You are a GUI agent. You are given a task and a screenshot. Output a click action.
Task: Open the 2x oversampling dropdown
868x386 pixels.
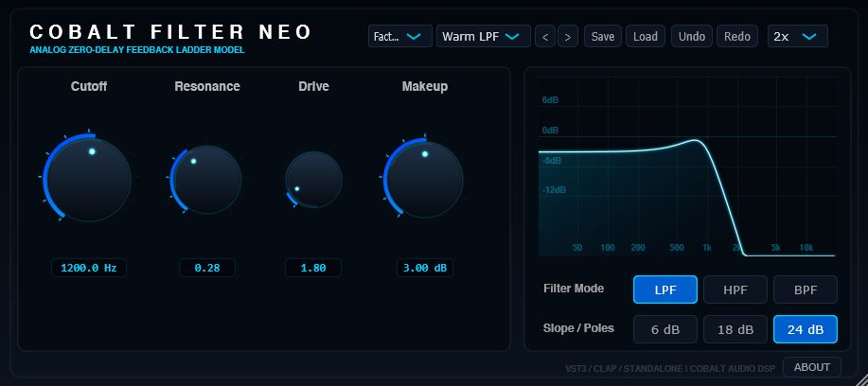798,37
